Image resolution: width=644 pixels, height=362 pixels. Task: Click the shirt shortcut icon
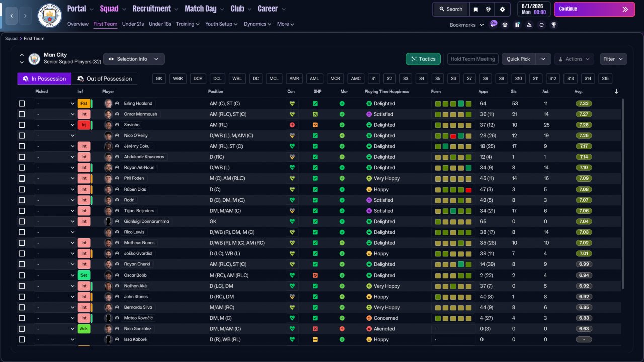click(x=505, y=25)
